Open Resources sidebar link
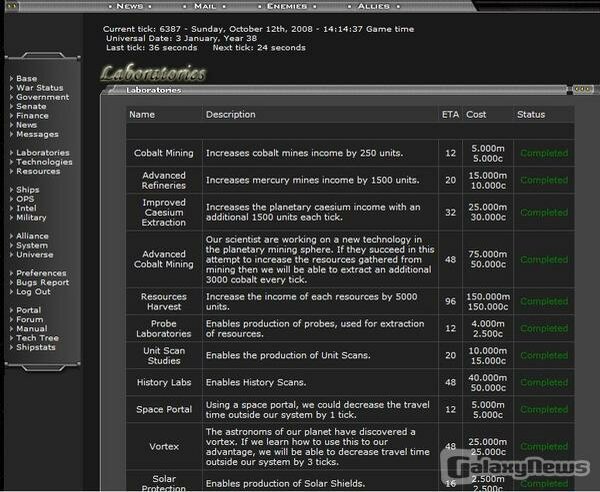The height and width of the screenshot is (492, 600). (x=38, y=171)
